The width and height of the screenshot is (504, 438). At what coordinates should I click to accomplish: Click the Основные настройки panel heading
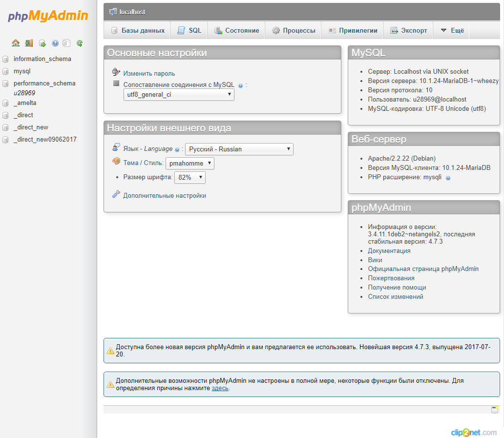tap(157, 53)
